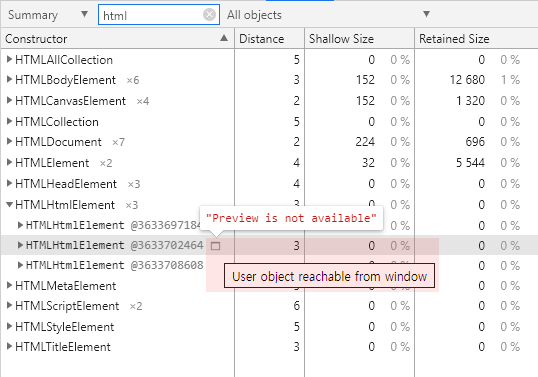
Task: Click shallow size 32 of HTMLElement
Action: [368, 163]
